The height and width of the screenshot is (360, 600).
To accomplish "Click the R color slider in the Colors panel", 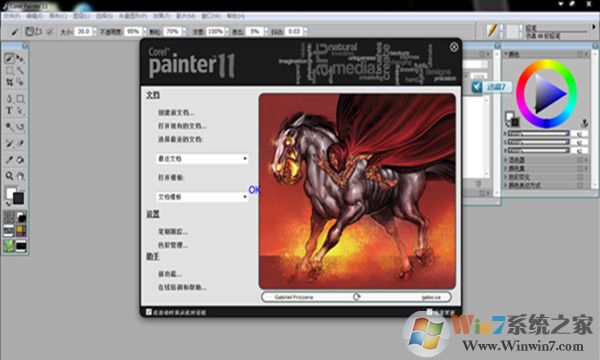I will (x=539, y=134).
